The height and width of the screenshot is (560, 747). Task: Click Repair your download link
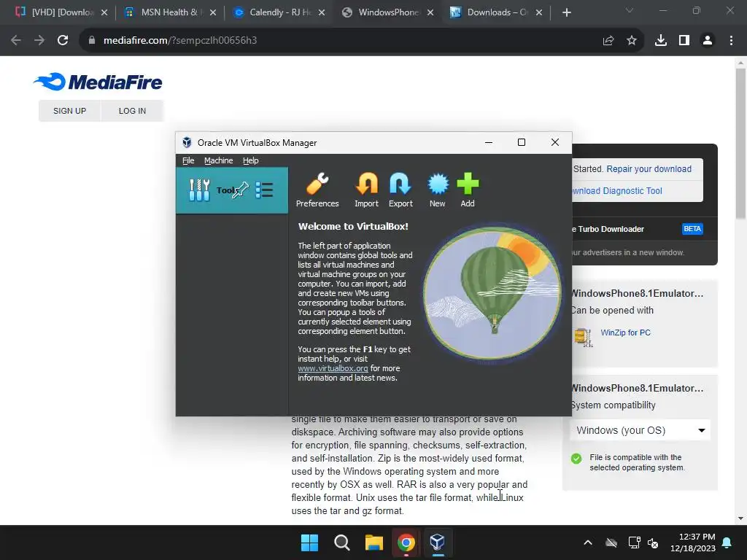pyautogui.click(x=649, y=169)
